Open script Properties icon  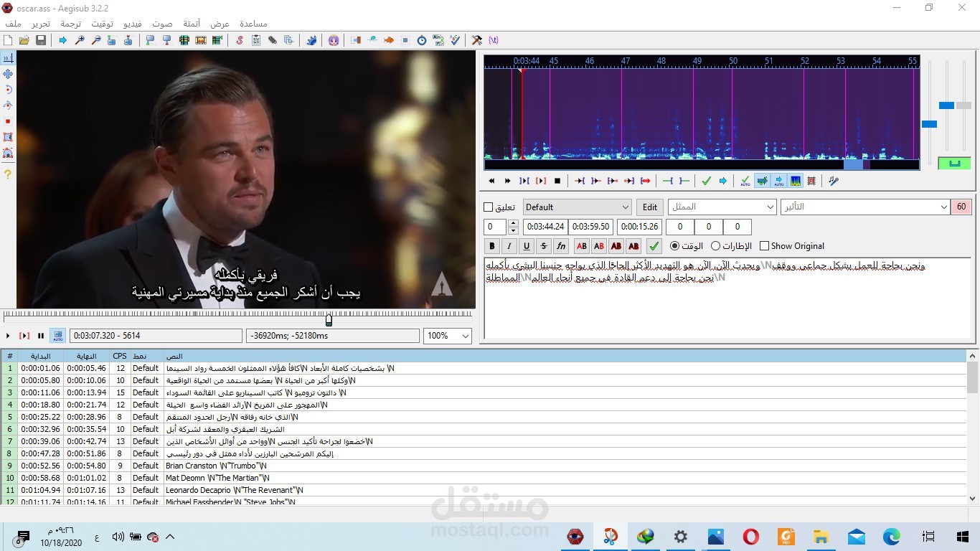click(x=256, y=40)
